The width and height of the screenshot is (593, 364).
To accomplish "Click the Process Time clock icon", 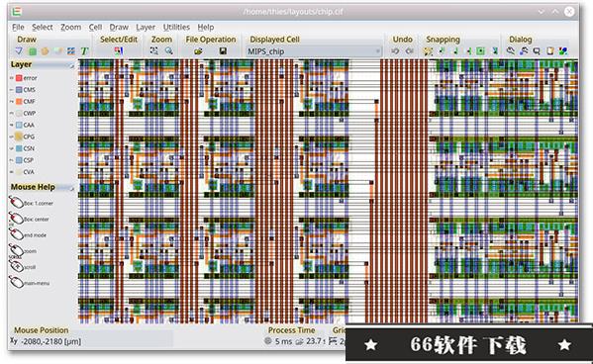I will click(x=268, y=341).
